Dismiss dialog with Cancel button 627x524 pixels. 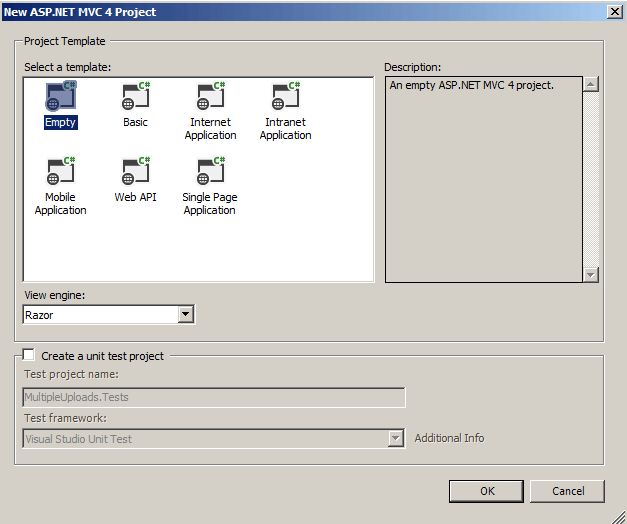tap(567, 491)
